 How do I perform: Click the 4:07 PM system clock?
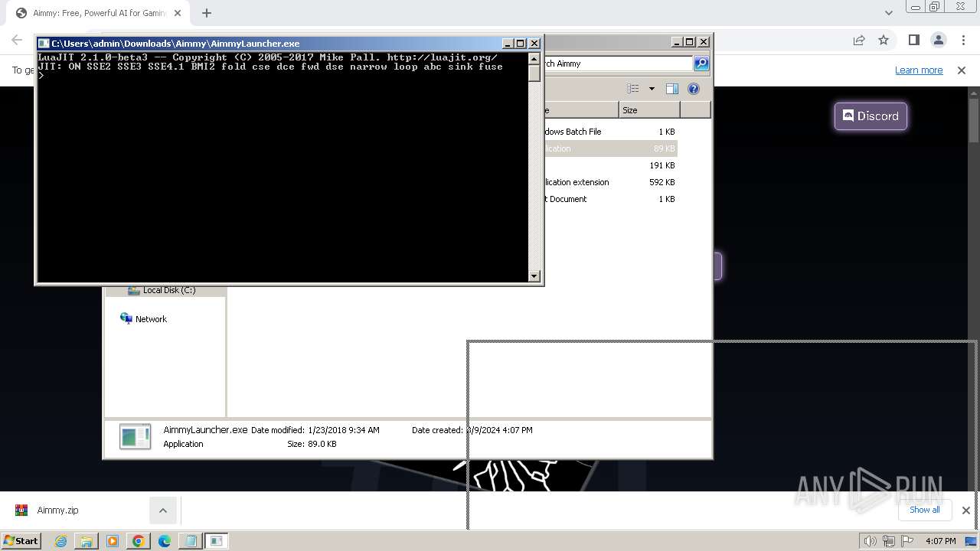click(940, 541)
